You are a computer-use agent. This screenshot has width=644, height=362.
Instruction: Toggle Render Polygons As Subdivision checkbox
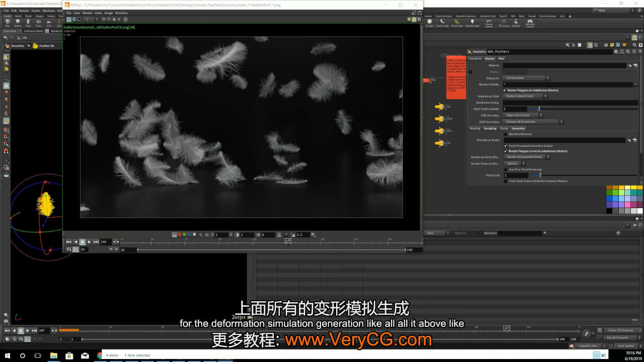pos(506,90)
